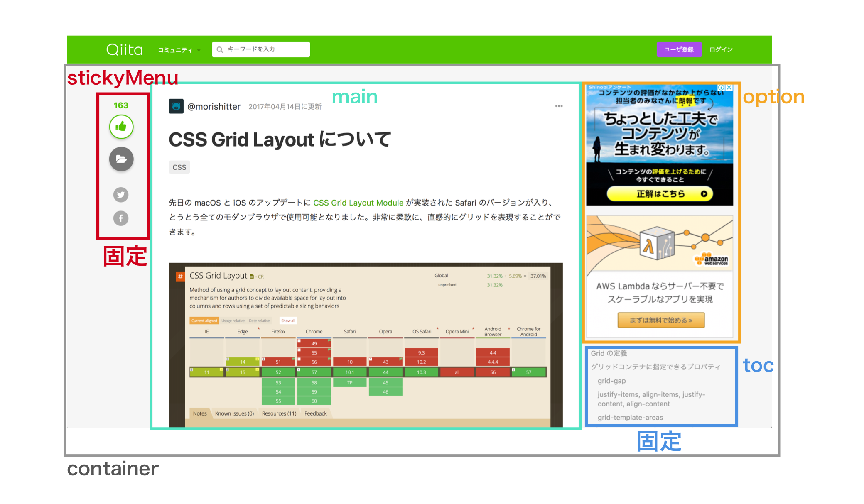Open the Feedback tab
This screenshot has width=864, height=504.
(316, 413)
